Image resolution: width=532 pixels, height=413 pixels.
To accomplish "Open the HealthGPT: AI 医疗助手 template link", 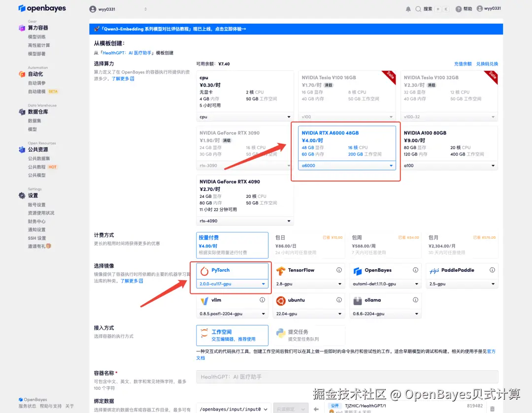I will coord(127,53).
